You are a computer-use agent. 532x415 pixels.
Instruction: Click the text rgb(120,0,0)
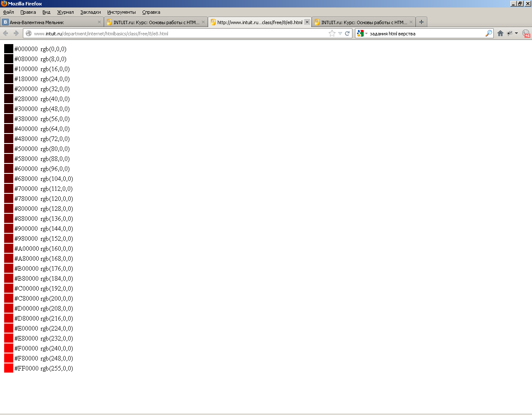(x=57, y=199)
